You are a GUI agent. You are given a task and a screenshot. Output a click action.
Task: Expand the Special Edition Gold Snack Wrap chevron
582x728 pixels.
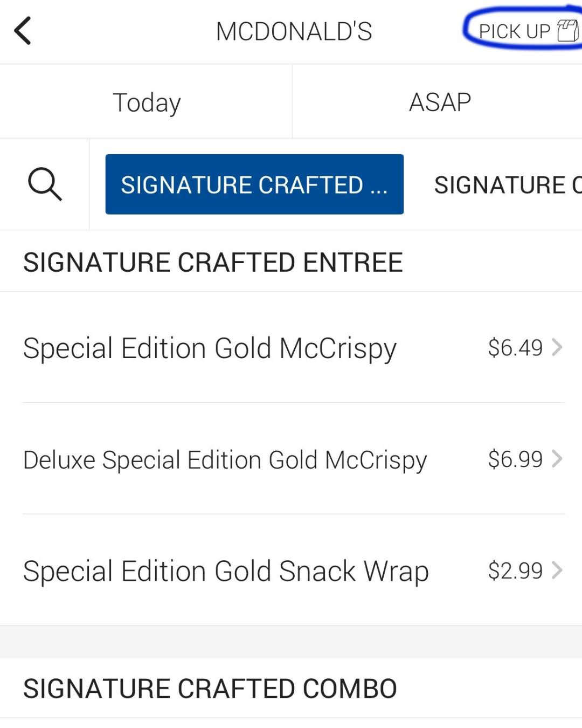click(x=557, y=570)
